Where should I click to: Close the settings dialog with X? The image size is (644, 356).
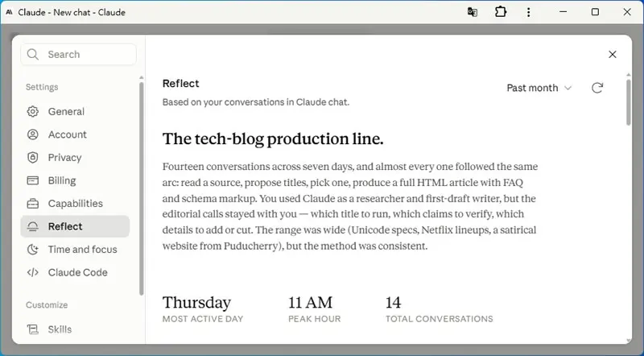(613, 54)
